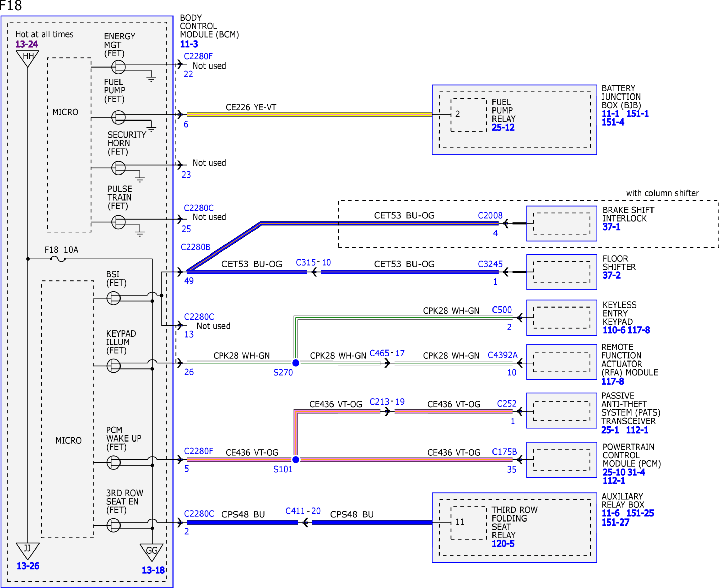
Task: Click the Third Row Folding Seat Relay box
Action: (x=469, y=523)
